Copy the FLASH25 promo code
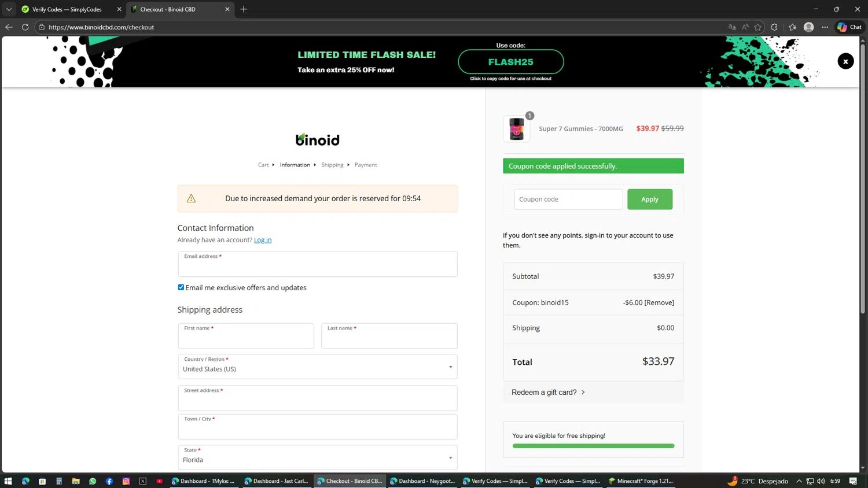This screenshot has width=868, height=488. click(511, 62)
